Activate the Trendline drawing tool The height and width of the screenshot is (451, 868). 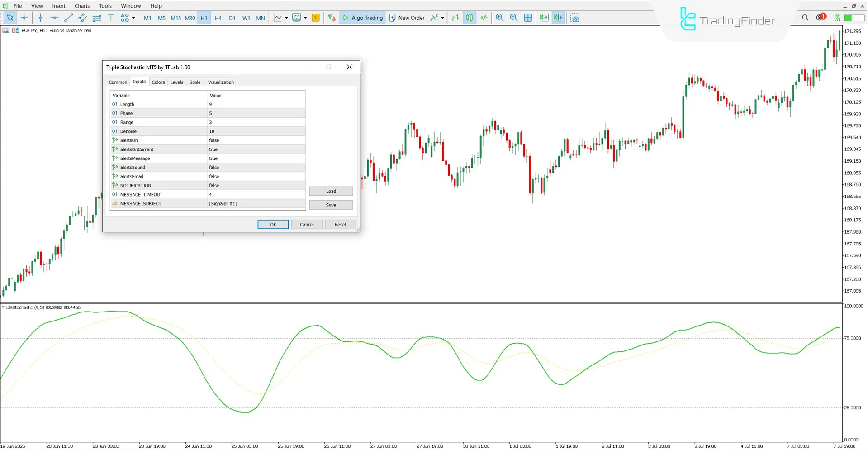pyautogui.click(x=69, y=18)
